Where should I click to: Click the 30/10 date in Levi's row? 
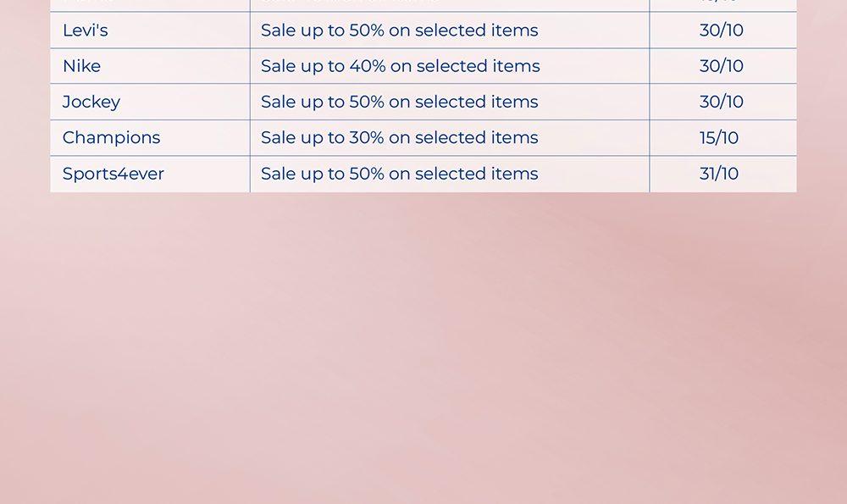[x=722, y=30]
